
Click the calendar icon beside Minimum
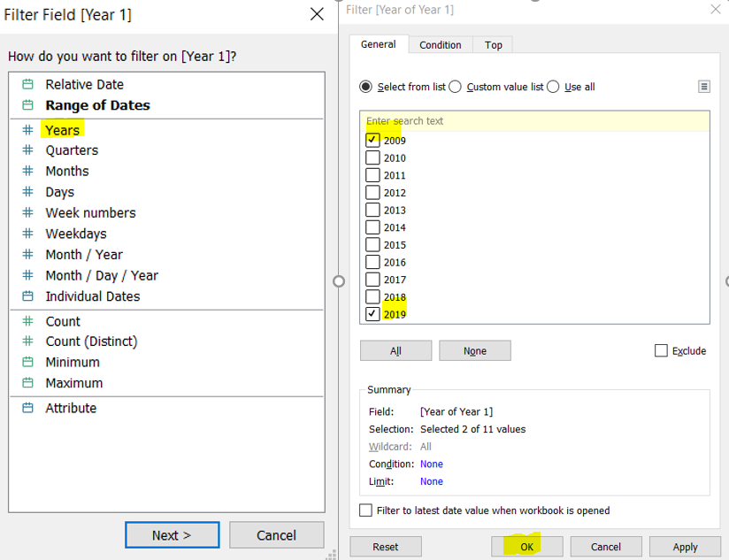pyautogui.click(x=27, y=362)
